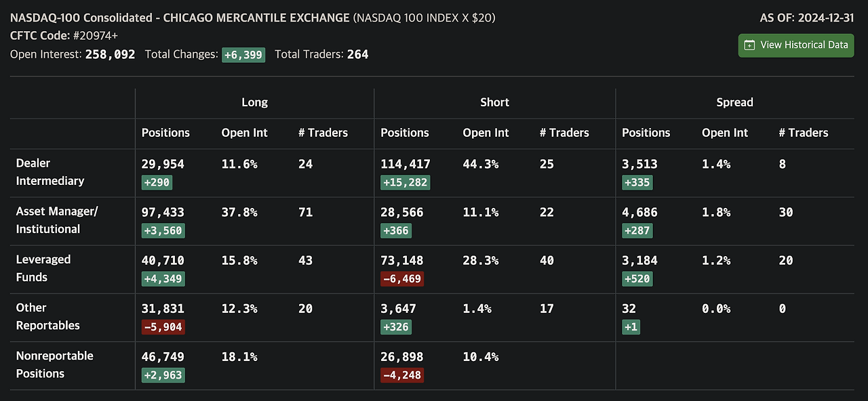Click the calendar icon on the historical data button

pyautogui.click(x=749, y=45)
